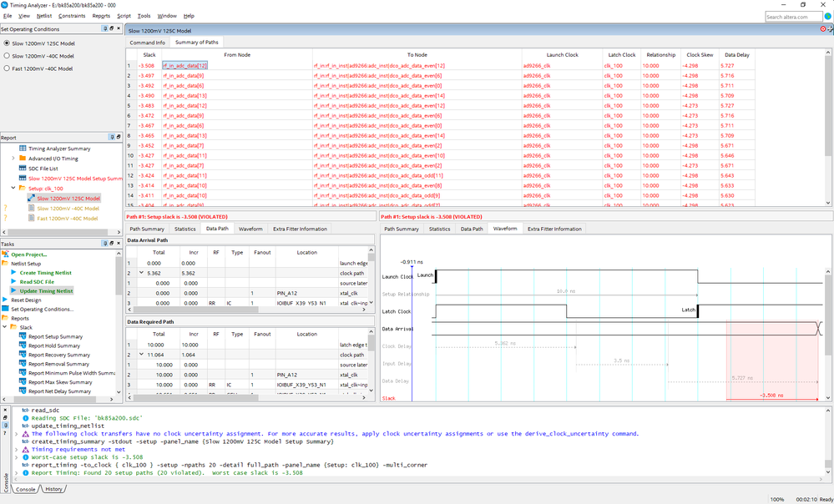Click the play arrow beside Read SDC File
The image size is (834, 504).
pos(14,281)
